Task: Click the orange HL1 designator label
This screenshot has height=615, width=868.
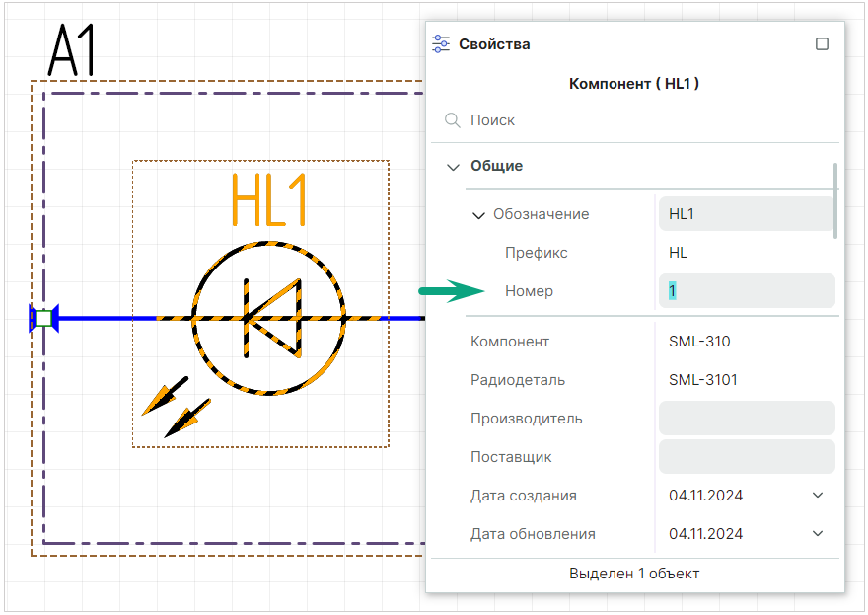Action: coord(268,200)
